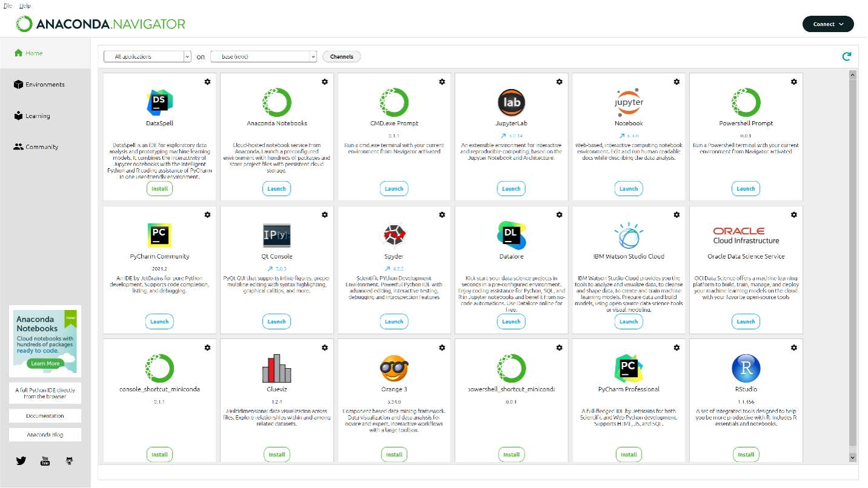Click the Orange 3 sunglasses logo
868x488 pixels.
(x=394, y=368)
